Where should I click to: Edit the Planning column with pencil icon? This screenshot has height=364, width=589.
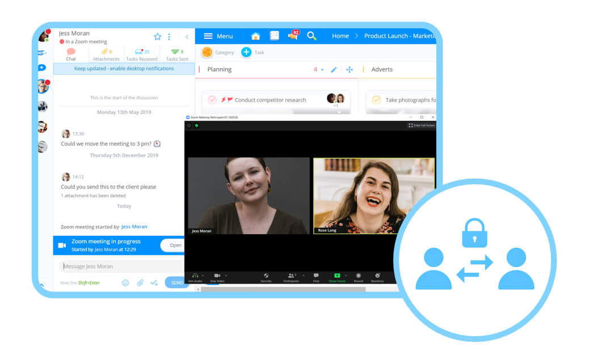pyautogui.click(x=334, y=69)
